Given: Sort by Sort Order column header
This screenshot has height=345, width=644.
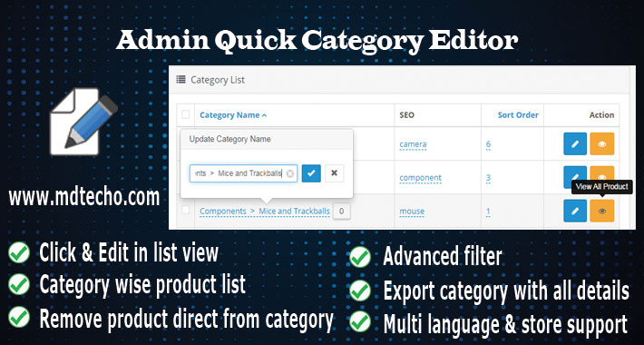Looking at the screenshot, I should coord(518,115).
